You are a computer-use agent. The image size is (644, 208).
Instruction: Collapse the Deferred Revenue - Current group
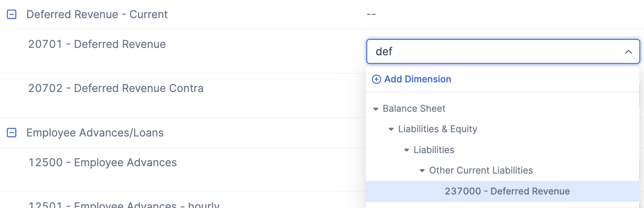pyautogui.click(x=12, y=15)
